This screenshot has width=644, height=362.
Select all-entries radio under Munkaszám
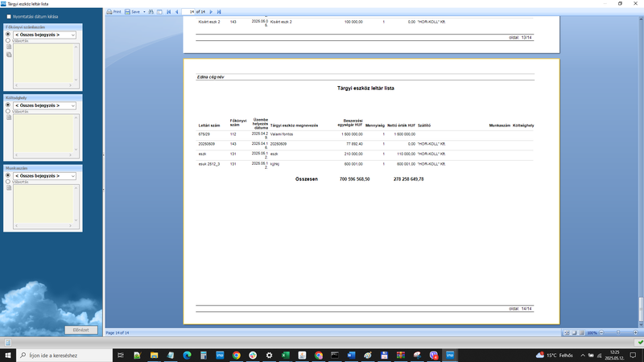click(x=8, y=175)
